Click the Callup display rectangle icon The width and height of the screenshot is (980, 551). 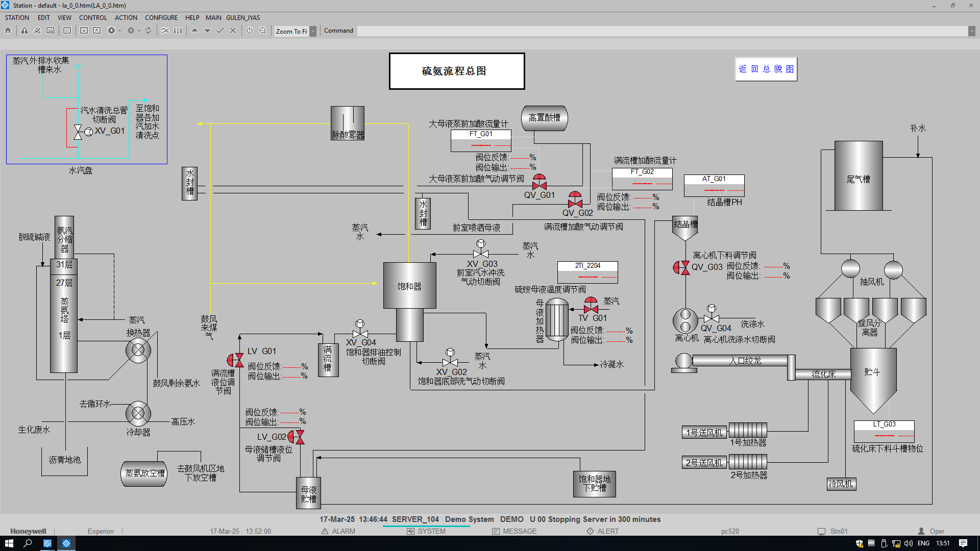tap(67, 31)
